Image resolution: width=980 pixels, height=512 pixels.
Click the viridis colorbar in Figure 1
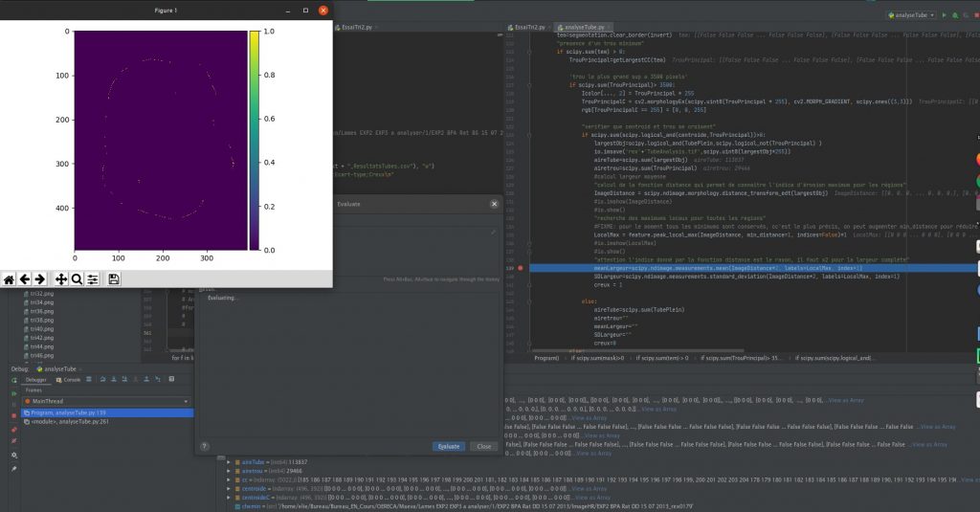pos(255,141)
